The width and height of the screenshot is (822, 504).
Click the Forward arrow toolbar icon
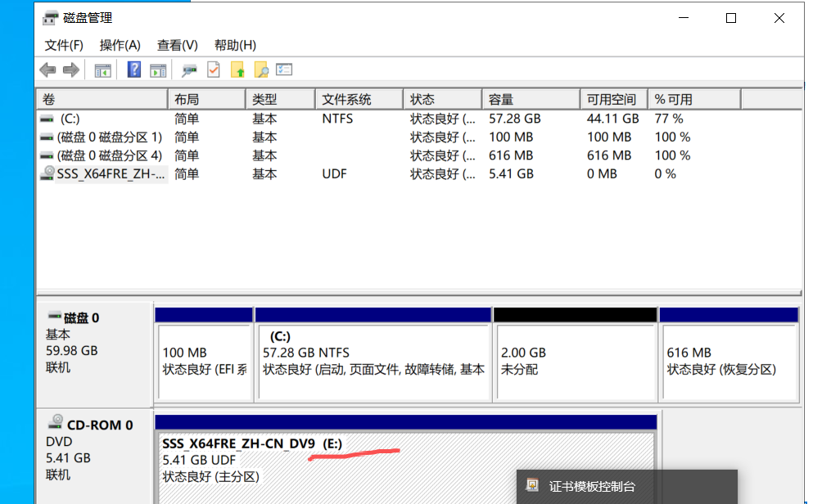71,70
